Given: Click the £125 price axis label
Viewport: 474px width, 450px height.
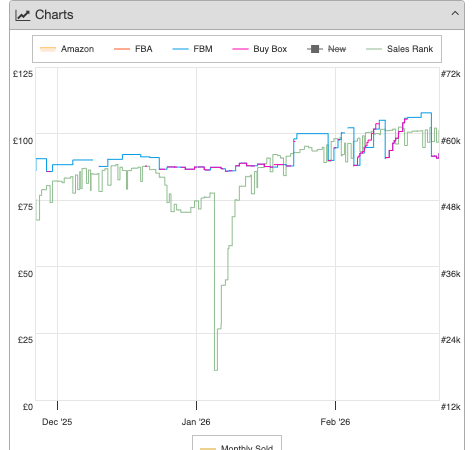Looking at the screenshot, I should 23,74.
